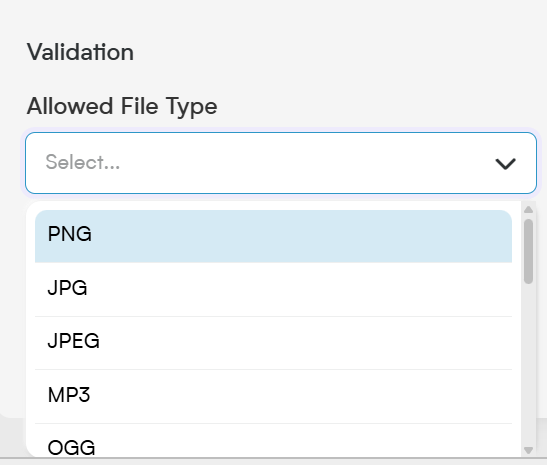Viewport: 547px width, 465px height.
Task: Click the Allowed File Type label
Action: (x=122, y=106)
